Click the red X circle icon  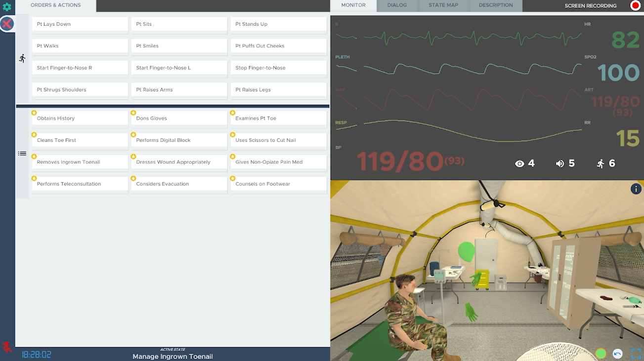pyautogui.click(x=7, y=24)
